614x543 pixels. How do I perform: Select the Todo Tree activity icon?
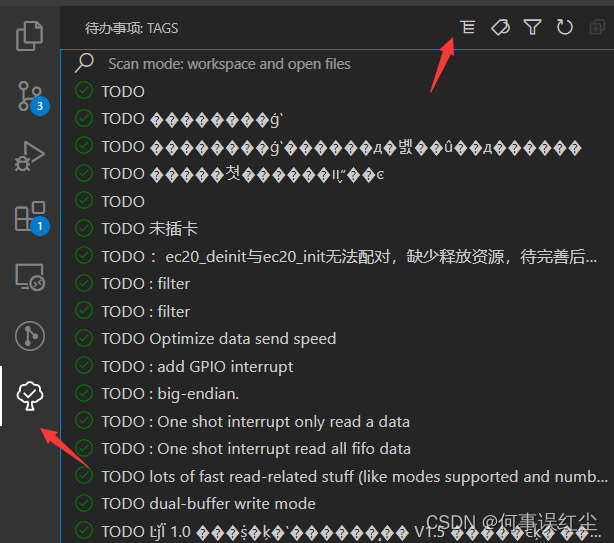(x=30, y=395)
